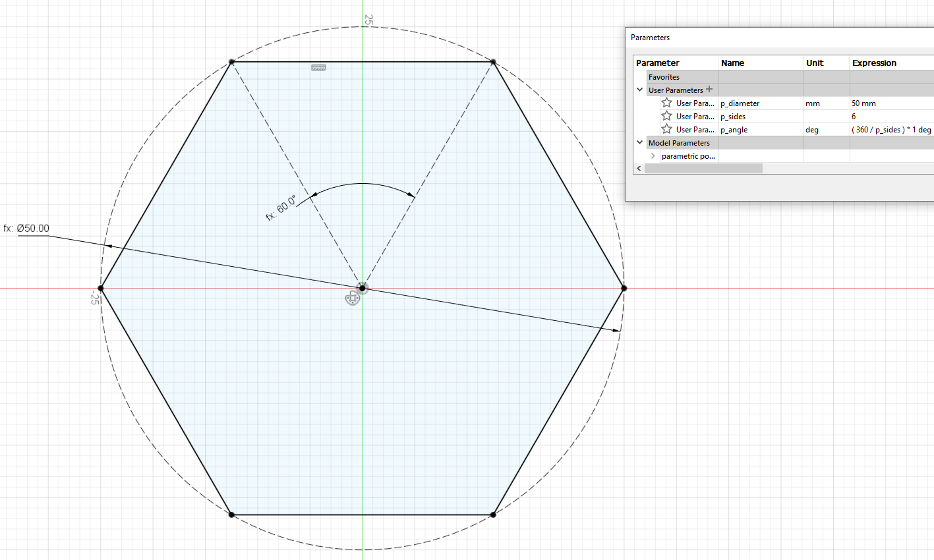The image size is (934, 560).
Task: Click the constraint glyph beside the origin
Action: coord(353,298)
